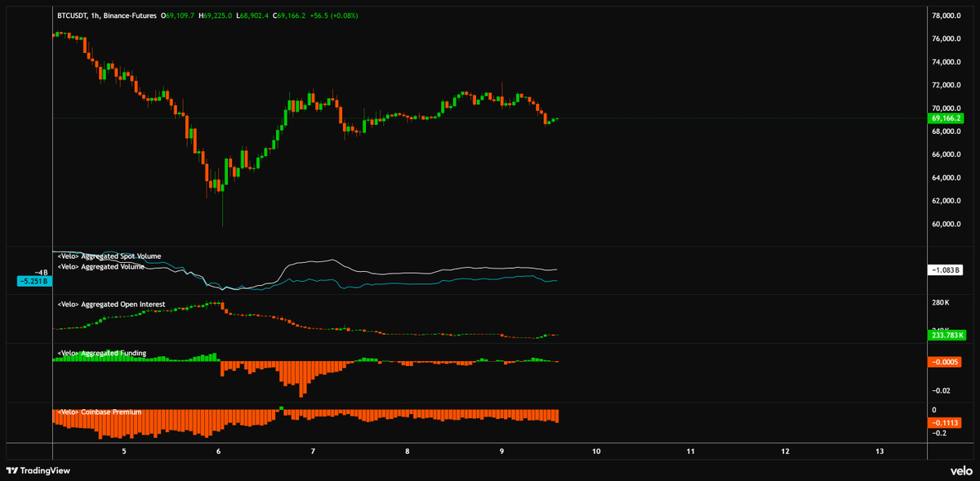Click date 13 on the time axis
The height and width of the screenshot is (481, 980).
coord(880,451)
